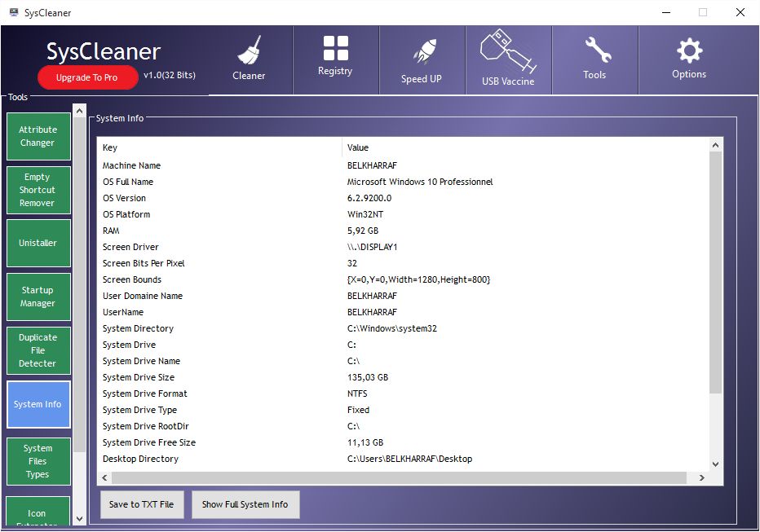Click sidebar scroll down arrow

[x=79, y=518]
